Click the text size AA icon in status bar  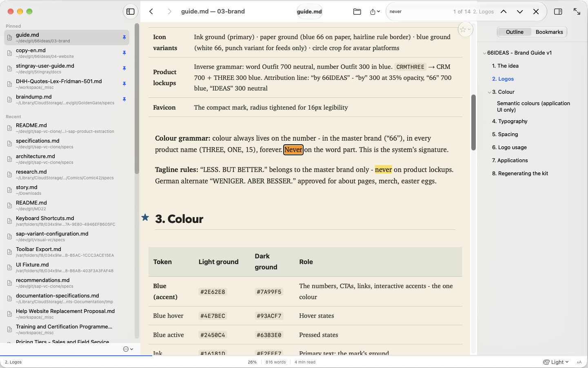(579, 362)
